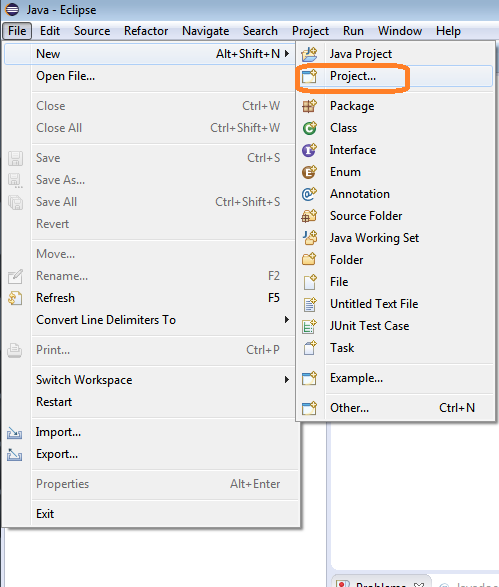Click the Source Folder icon

pos(309,216)
